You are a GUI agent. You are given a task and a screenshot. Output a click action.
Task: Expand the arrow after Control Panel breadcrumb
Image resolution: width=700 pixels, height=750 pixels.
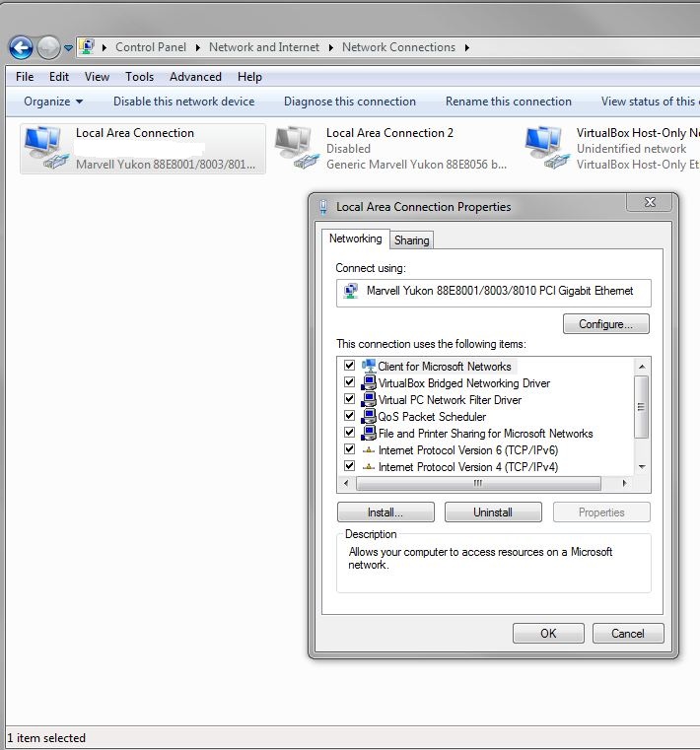[x=197, y=47]
